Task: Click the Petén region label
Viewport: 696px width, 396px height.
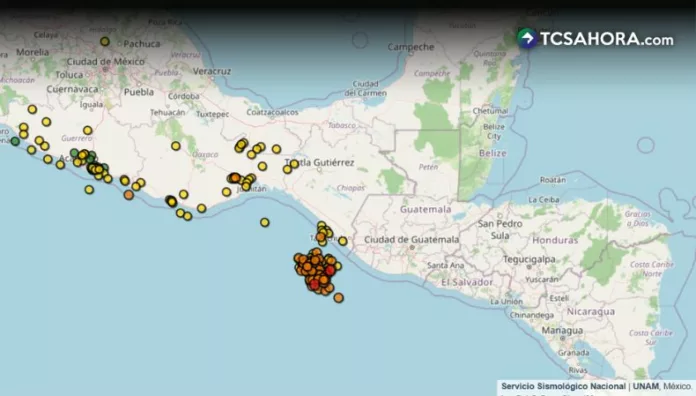Action: pos(428,167)
